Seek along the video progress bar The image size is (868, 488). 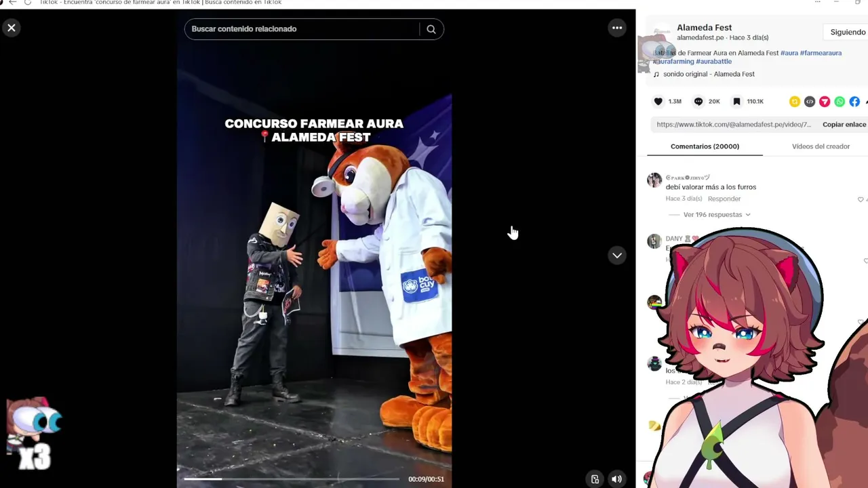click(292, 479)
